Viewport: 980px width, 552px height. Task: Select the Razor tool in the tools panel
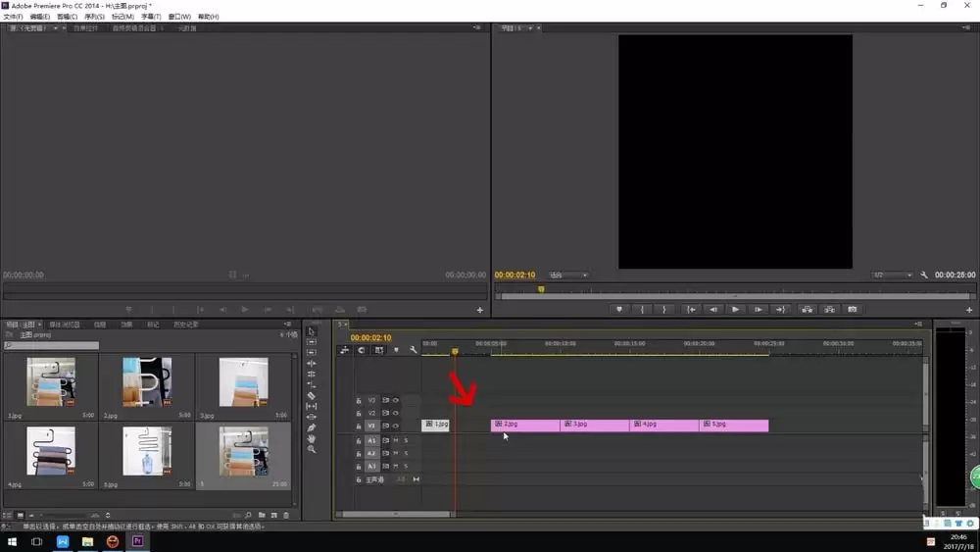click(x=312, y=395)
